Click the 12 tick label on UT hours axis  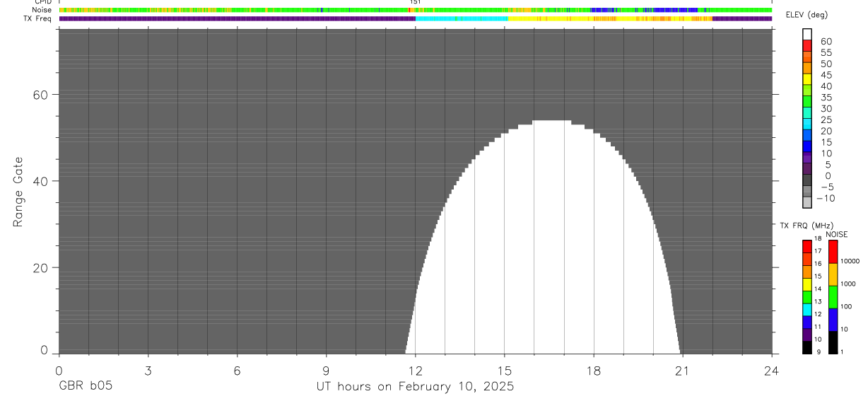point(416,371)
